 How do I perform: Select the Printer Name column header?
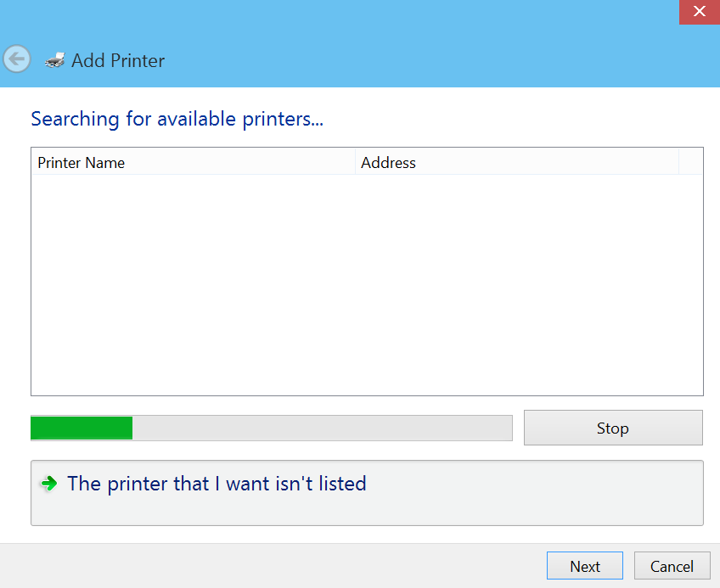[81, 162]
